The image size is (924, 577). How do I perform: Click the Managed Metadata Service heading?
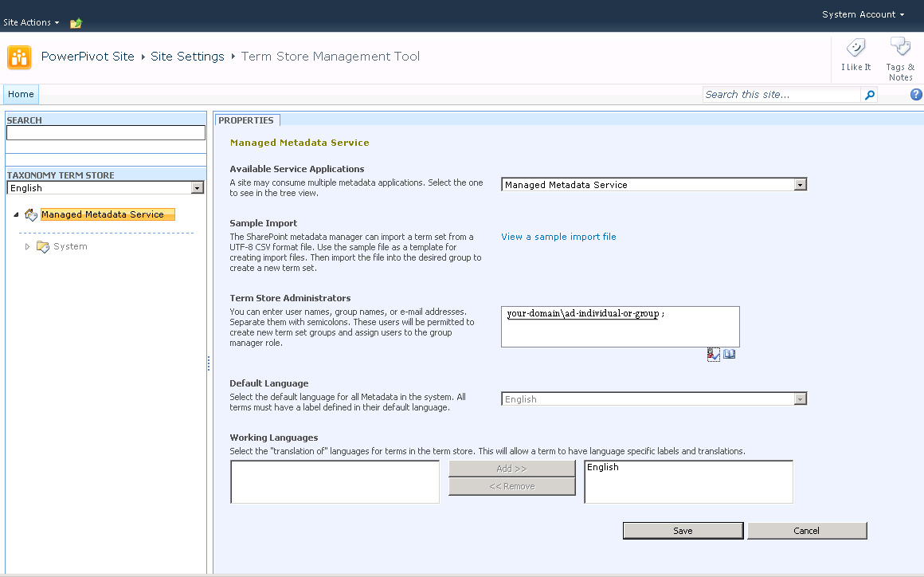300,143
